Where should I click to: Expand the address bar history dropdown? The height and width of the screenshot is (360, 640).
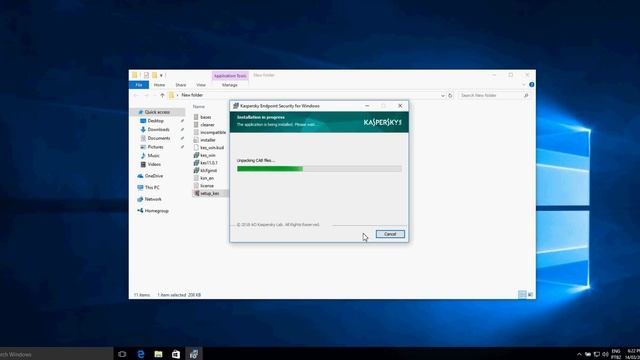click(x=443, y=96)
